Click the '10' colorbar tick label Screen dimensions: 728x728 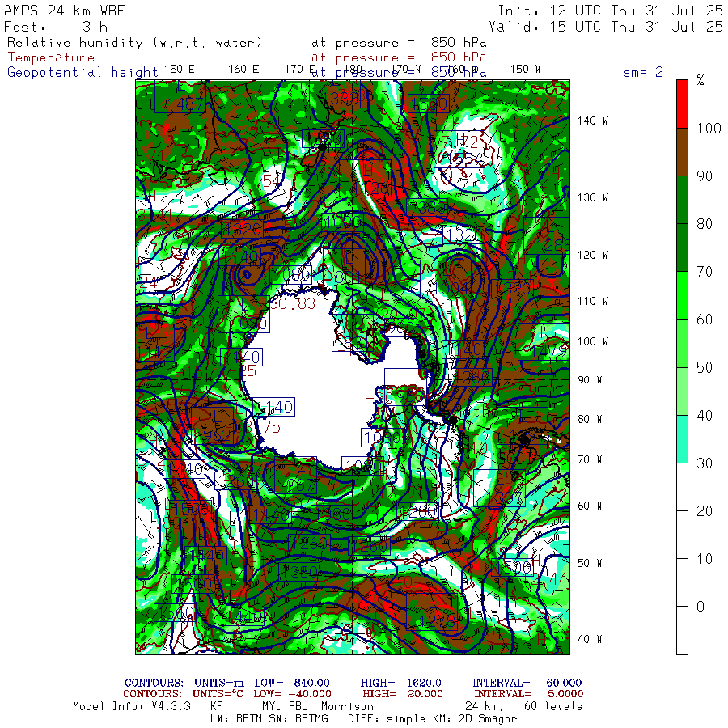click(705, 558)
